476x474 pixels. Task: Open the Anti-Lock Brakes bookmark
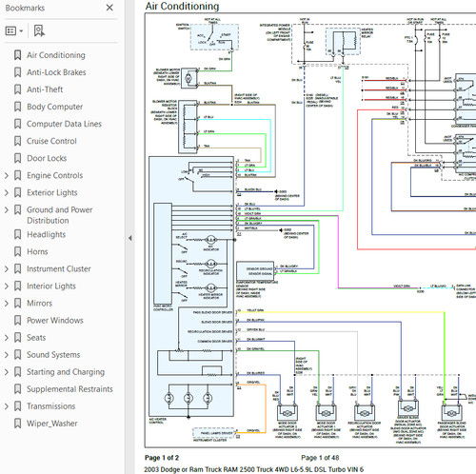point(56,72)
